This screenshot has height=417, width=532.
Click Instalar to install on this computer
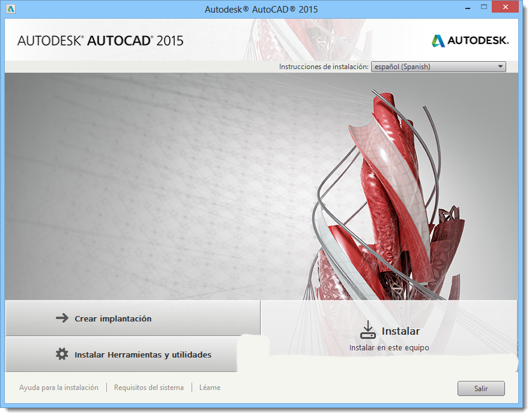[x=400, y=330]
